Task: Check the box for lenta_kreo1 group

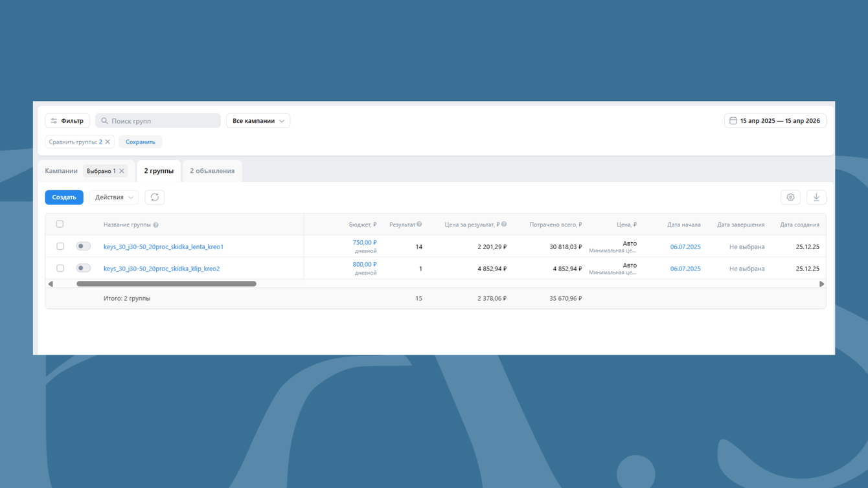Action: (60, 247)
